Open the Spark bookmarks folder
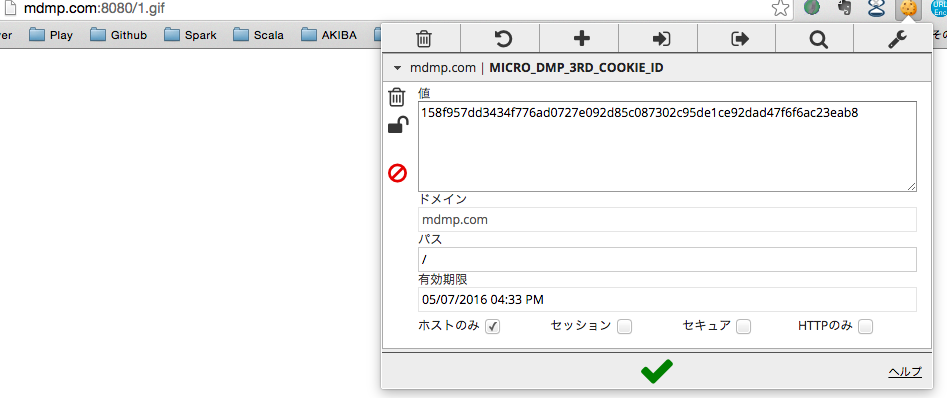Screen dimensions: 947x398 click(190, 35)
